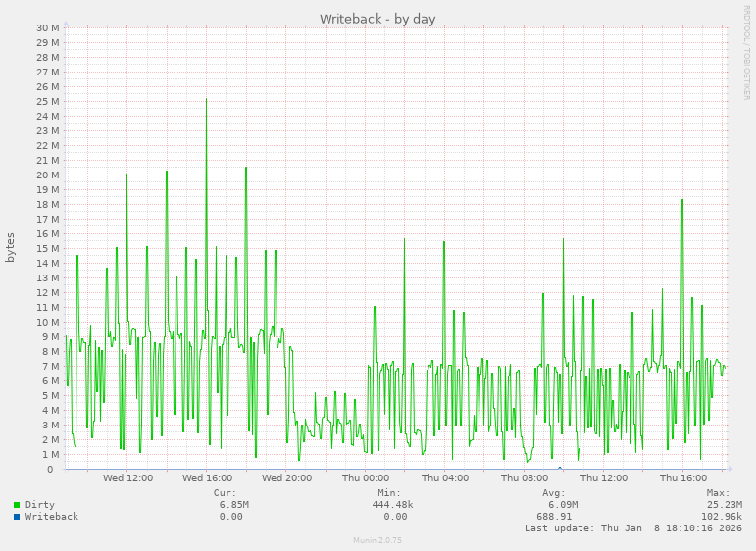The height and width of the screenshot is (551, 756).
Task: Click the blue Writeback legend color swatch
Action: click(x=17, y=517)
